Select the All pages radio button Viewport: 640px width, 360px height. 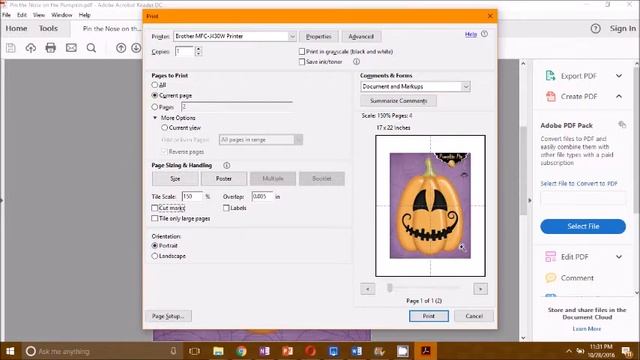coord(155,85)
